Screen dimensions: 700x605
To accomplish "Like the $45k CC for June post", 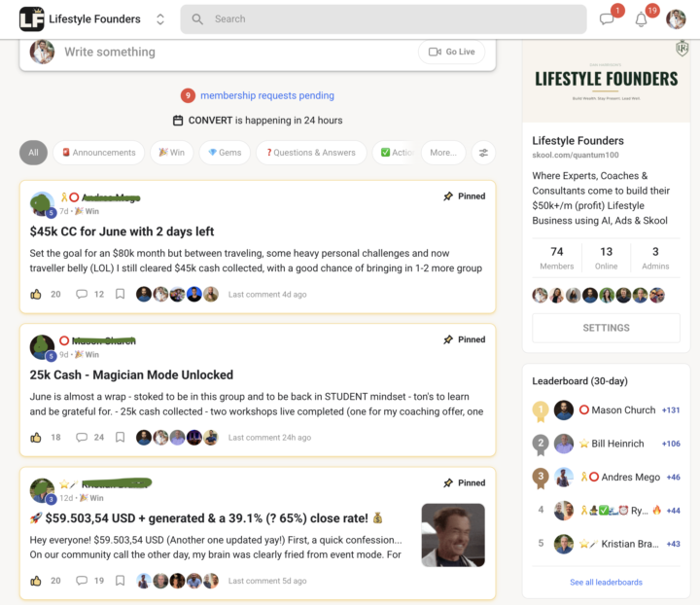I will tap(36, 294).
